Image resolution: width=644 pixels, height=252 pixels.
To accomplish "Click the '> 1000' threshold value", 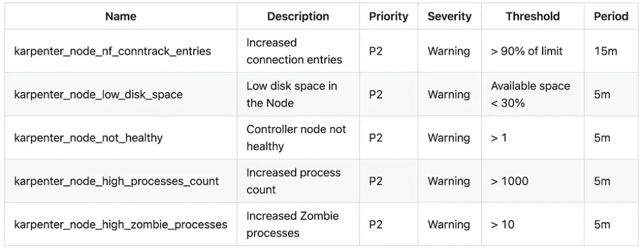I will click(509, 182).
